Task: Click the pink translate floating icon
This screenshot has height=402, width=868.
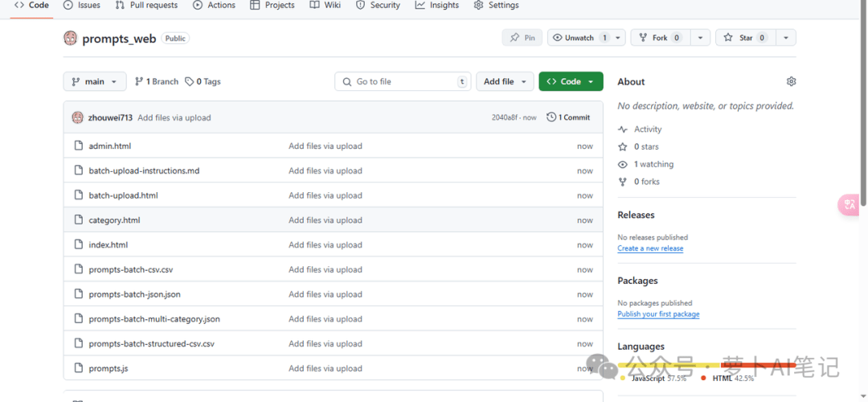Action: click(x=850, y=204)
